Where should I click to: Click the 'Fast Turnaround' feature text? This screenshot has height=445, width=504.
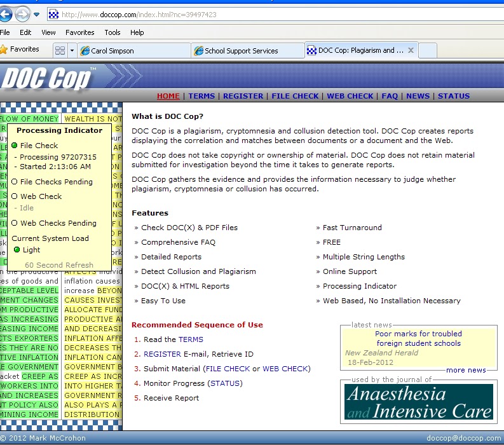click(352, 228)
